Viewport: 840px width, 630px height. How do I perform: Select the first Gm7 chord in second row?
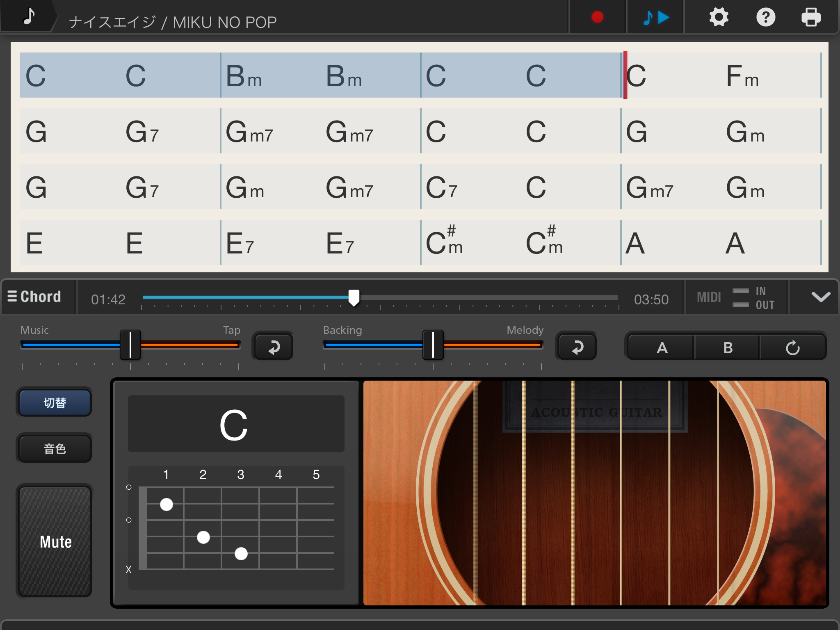click(249, 132)
